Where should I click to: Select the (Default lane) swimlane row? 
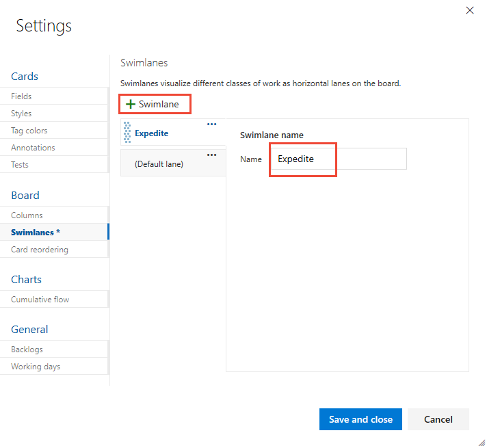point(173,163)
